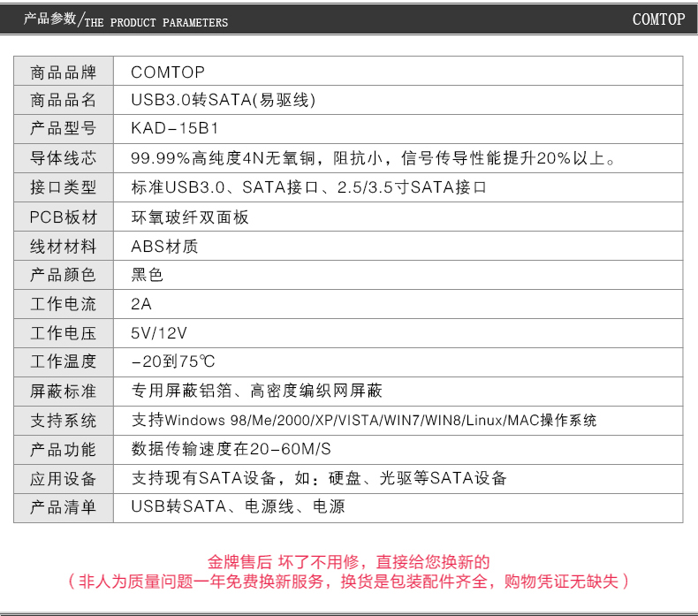Select the 屏蔽标准 label cell
The height and width of the screenshot is (616, 698).
(x=64, y=392)
